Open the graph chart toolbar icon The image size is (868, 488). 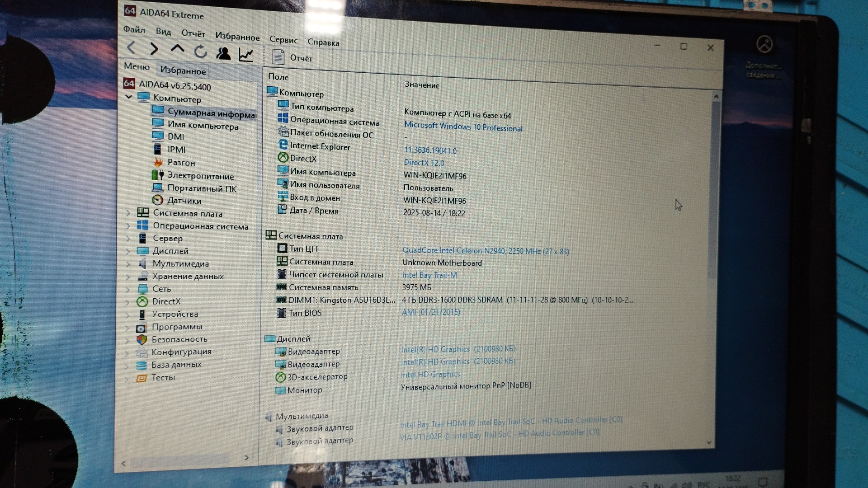click(246, 55)
